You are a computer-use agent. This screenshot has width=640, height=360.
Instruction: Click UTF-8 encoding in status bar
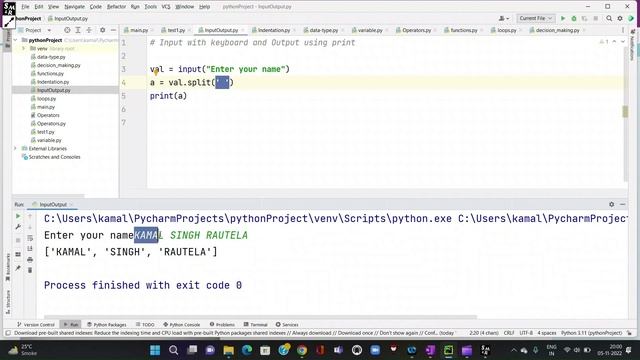(x=526, y=333)
